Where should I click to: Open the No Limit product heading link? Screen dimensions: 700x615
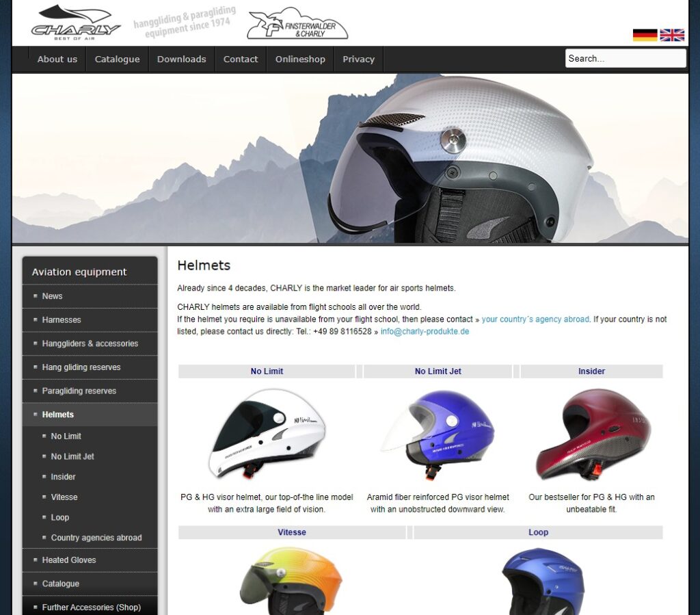click(267, 371)
